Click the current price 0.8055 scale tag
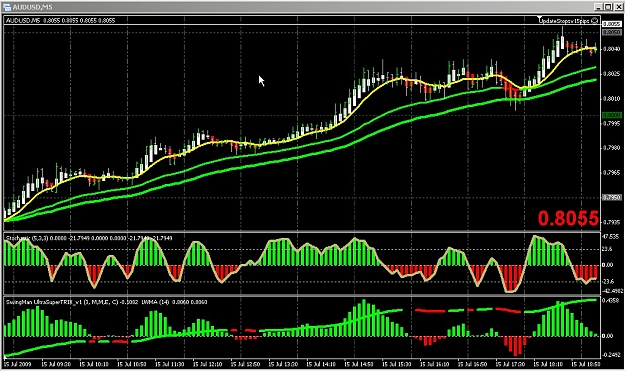Screen dimensions: 625x371 (611, 24)
